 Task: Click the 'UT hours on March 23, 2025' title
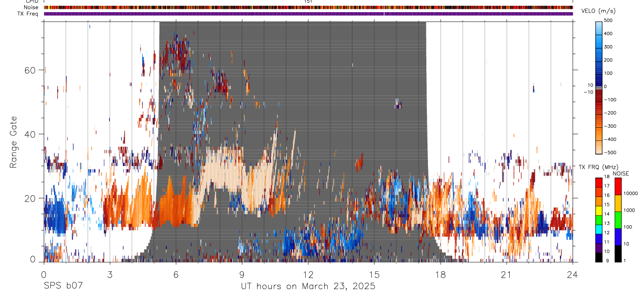pos(308,287)
